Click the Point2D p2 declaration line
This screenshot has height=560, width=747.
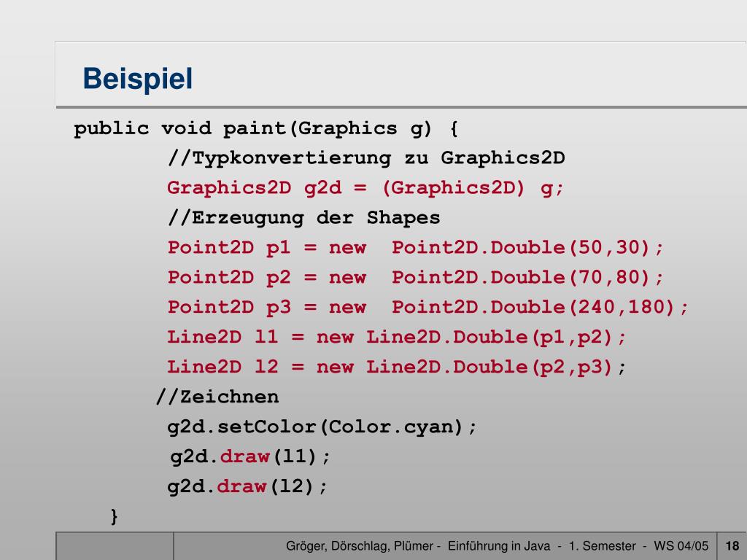(x=415, y=278)
